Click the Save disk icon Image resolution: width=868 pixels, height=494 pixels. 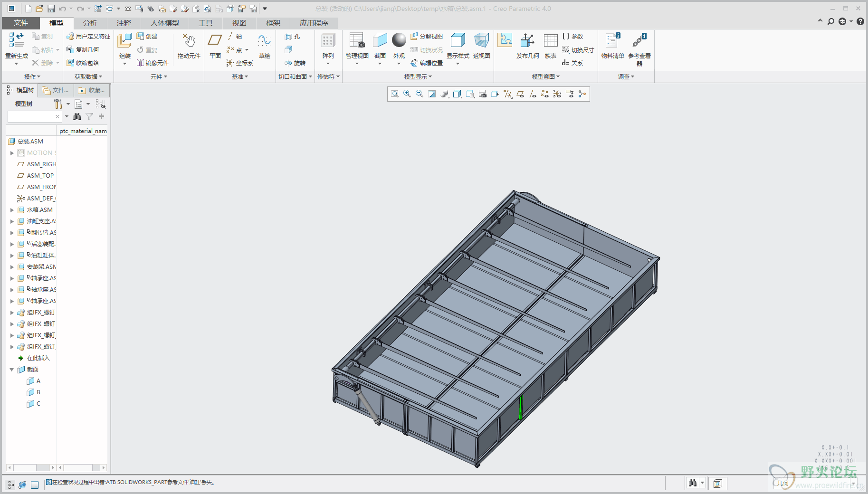[51, 9]
